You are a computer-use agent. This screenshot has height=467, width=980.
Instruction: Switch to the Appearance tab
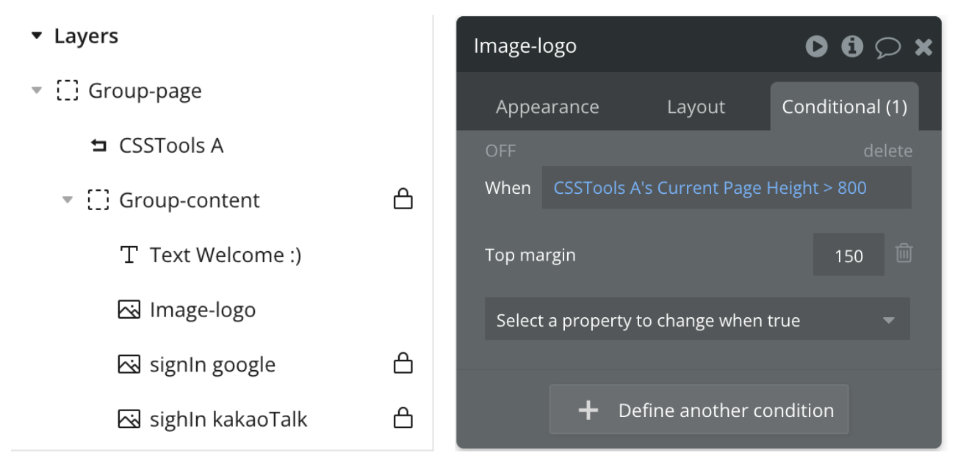(547, 107)
